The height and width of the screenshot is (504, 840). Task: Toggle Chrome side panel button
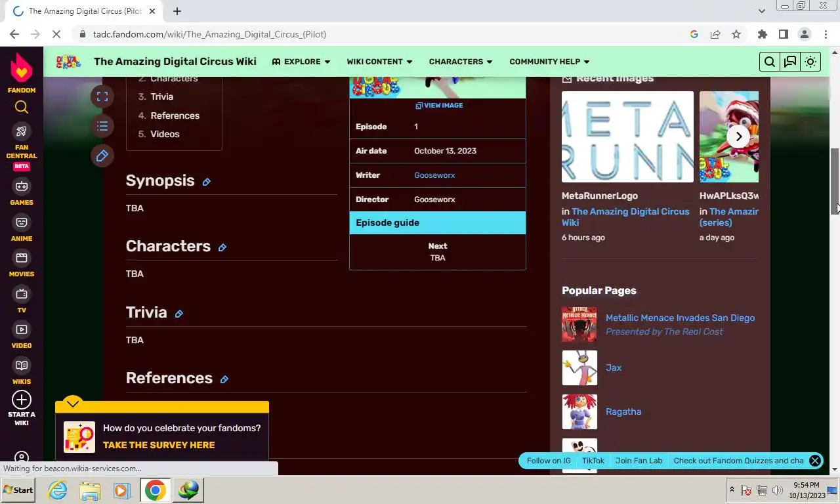(783, 34)
